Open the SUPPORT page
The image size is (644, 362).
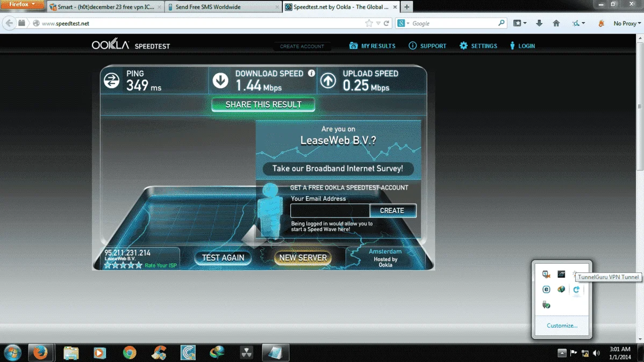tap(427, 46)
